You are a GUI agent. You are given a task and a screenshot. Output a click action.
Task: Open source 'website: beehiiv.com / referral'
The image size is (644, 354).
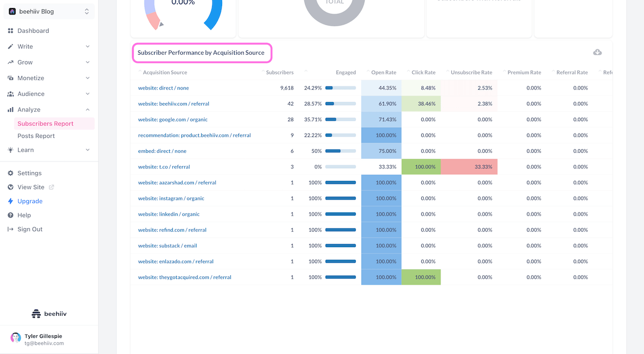pyautogui.click(x=173, y=104)
